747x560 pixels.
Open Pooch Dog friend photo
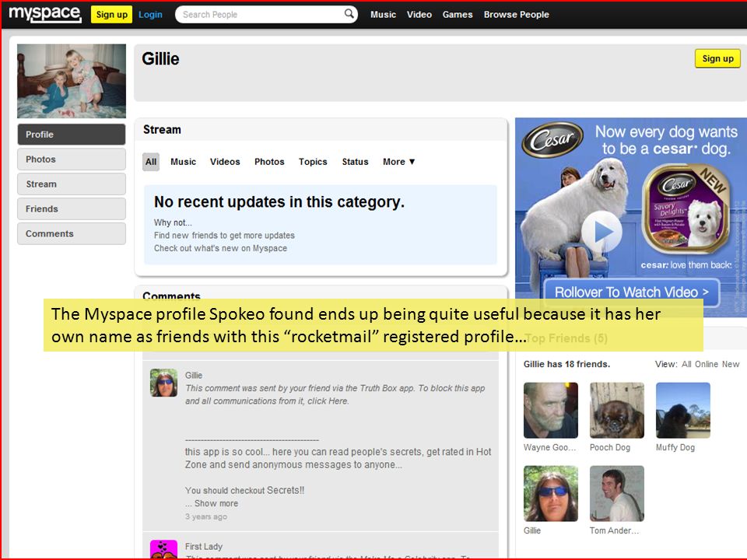(617, 410)
